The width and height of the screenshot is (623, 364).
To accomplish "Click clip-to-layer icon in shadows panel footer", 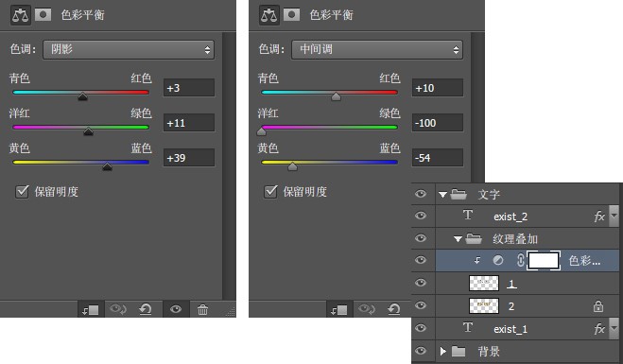I will pos(90,309).
